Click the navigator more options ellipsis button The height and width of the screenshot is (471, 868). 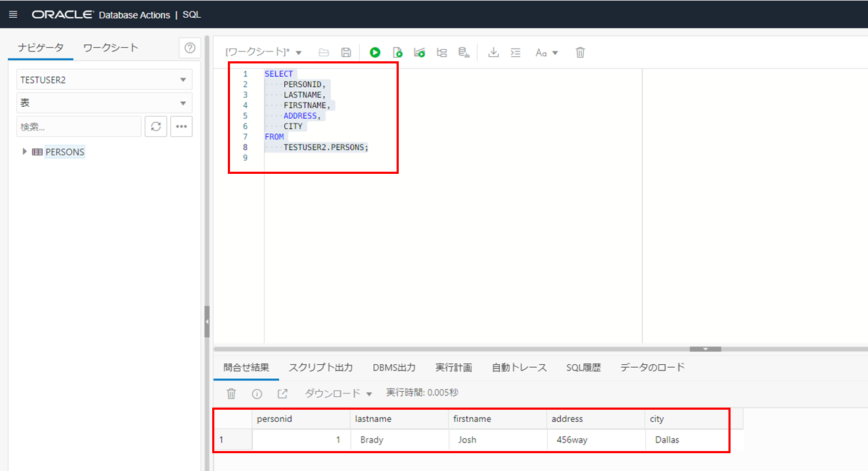click(182, 126)
